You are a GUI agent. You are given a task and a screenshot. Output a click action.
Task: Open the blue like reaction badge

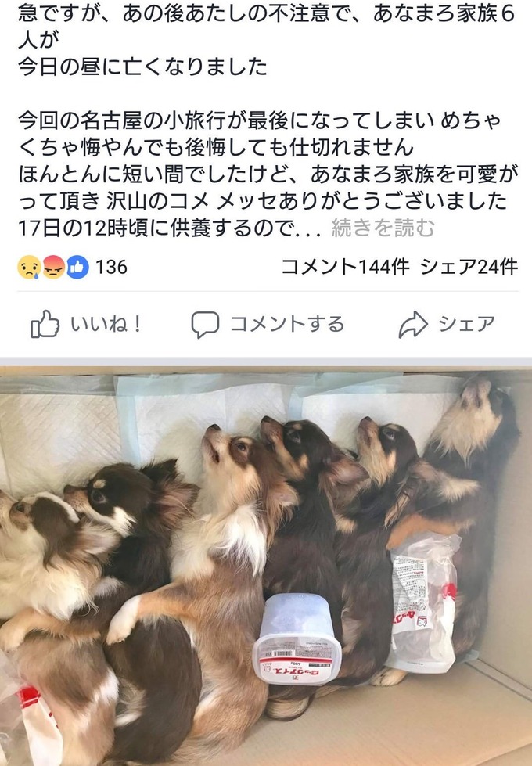(x=77, y=268)
